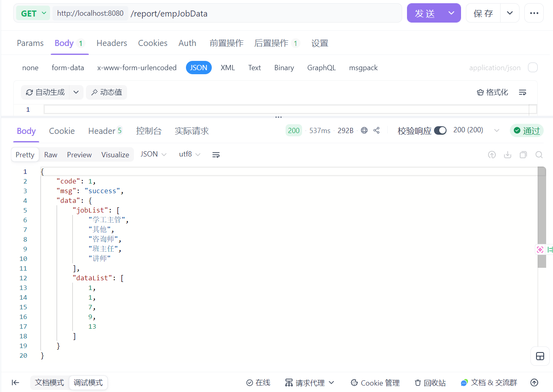Switch response view to Visualize
The height and width of the screenshot is (392, 553).
click(x=115, y=155)
